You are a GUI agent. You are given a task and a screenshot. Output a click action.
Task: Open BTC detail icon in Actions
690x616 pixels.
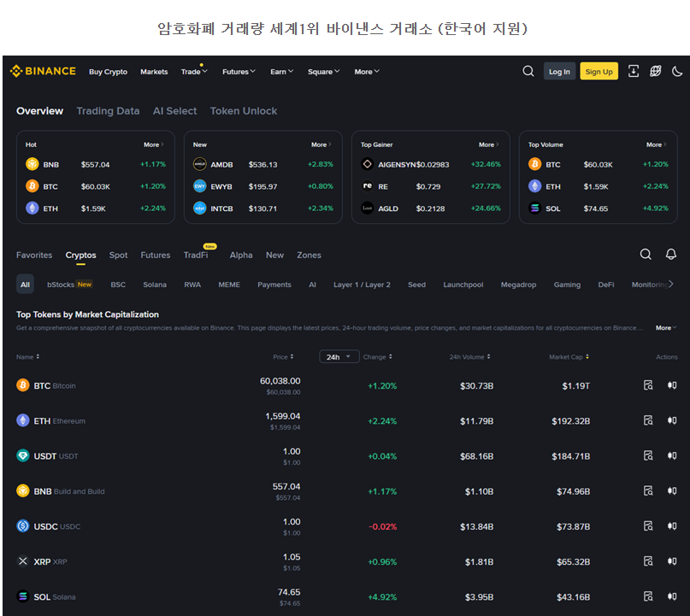(648, 385)
